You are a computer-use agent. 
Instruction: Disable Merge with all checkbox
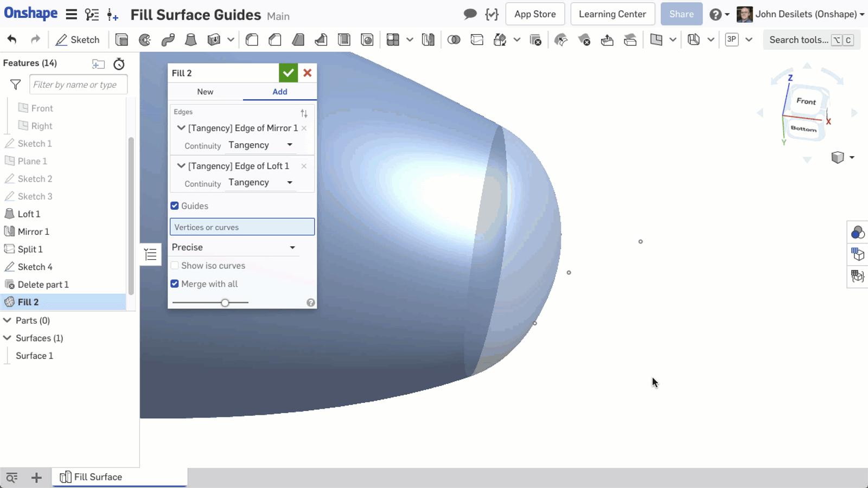pyautogui.click(x=175, y=284)
